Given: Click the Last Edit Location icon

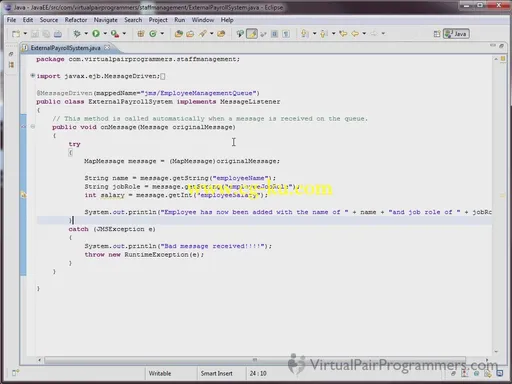Looking at the screenshot, I should click(x=343, y=34).
